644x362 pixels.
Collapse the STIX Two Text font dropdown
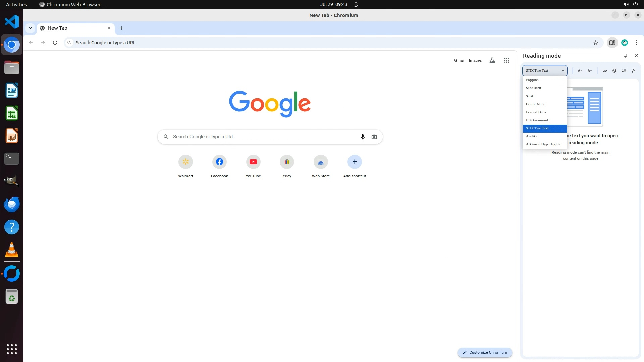coord(544,71)
